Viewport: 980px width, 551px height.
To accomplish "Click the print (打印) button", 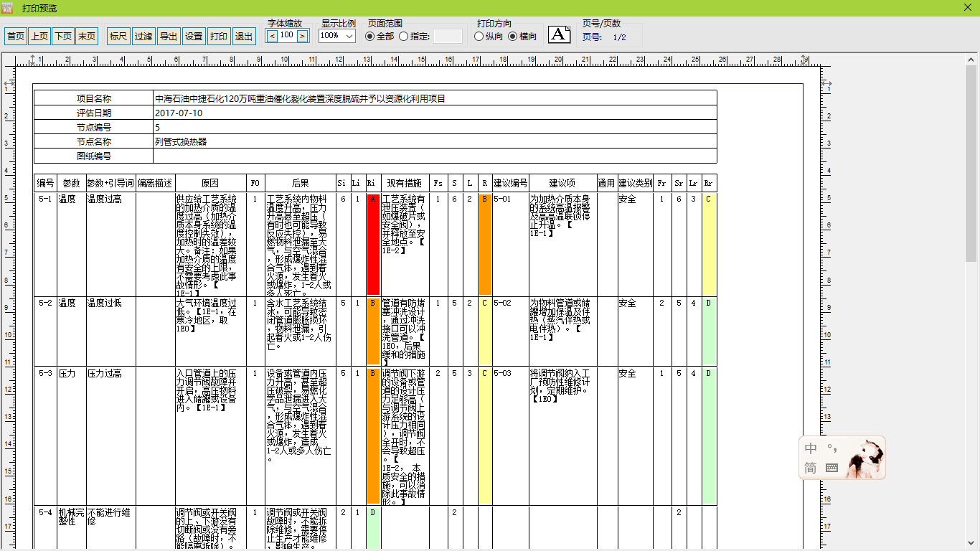I will tap(219, 36).
